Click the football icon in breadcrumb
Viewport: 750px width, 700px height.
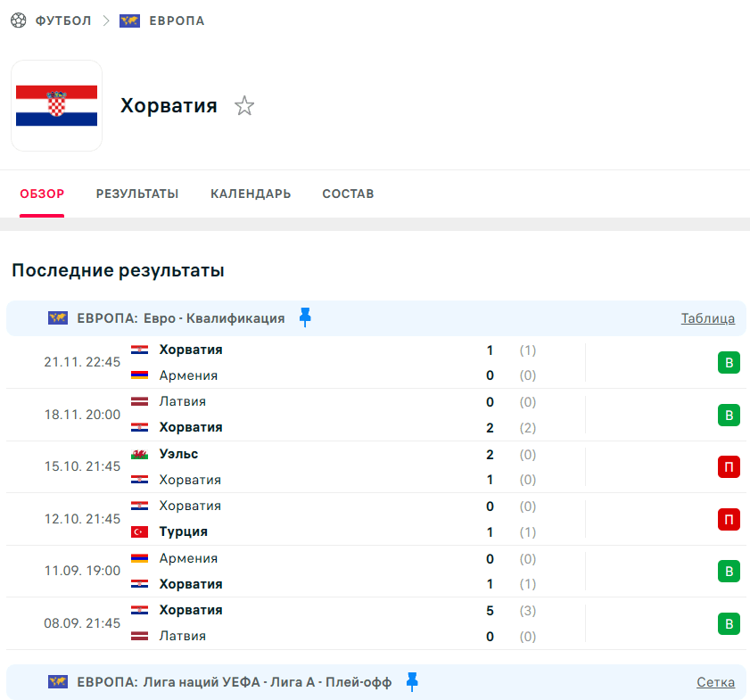[x=18, y=21]
